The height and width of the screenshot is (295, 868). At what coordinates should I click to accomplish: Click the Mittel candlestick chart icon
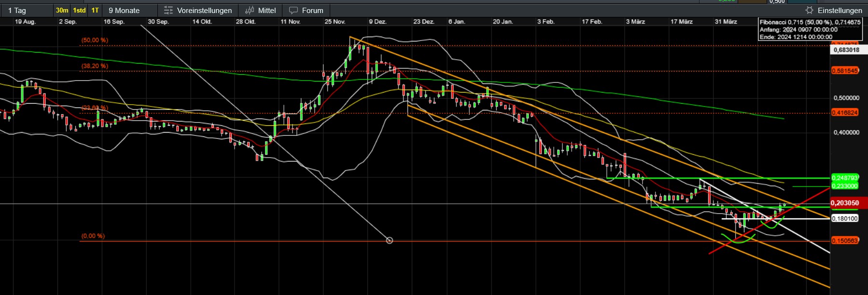pyautogui.click(x=250, y=10)
